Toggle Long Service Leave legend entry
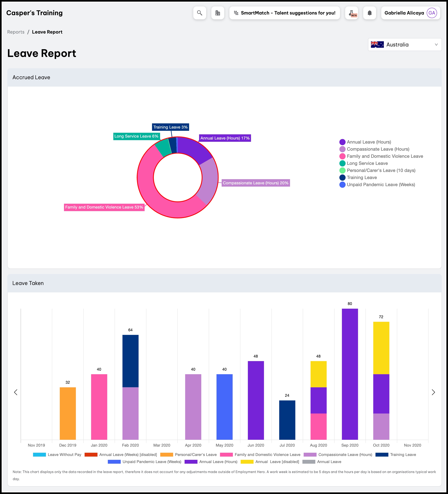Viewport: 448px width, 494px height. pos(364,163)
